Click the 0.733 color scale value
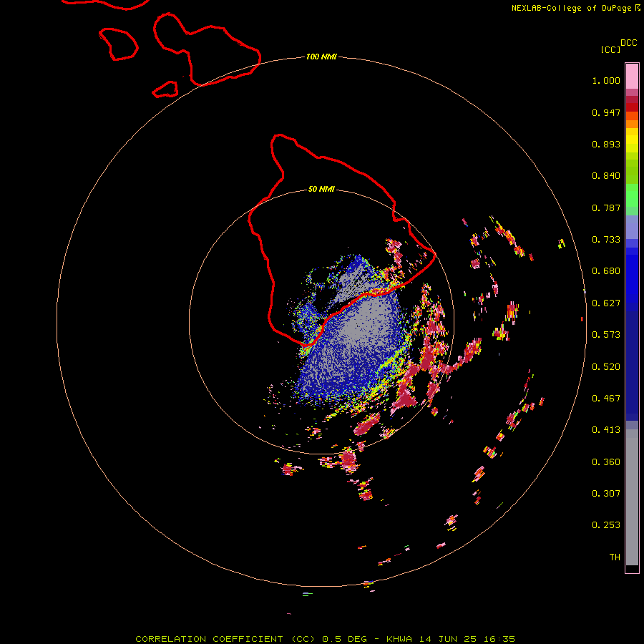 point(606,240)
